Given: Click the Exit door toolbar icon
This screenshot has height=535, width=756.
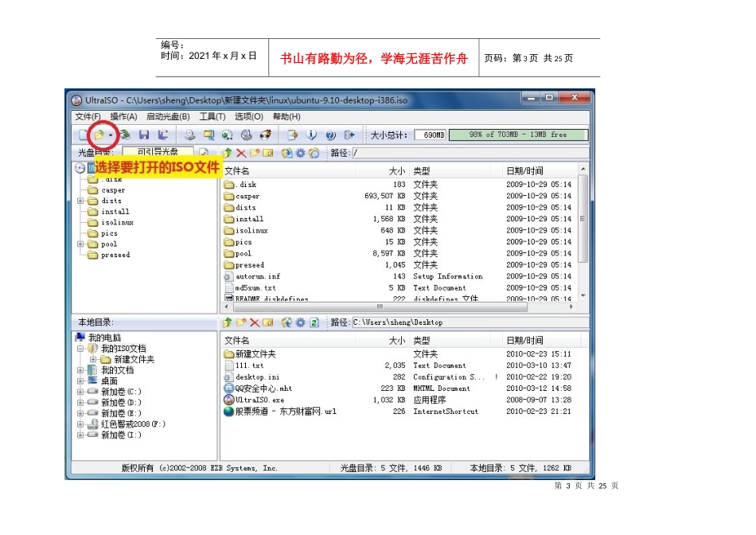Looking at the screenshot, I should pyautogui.click(x=349, y=135).
